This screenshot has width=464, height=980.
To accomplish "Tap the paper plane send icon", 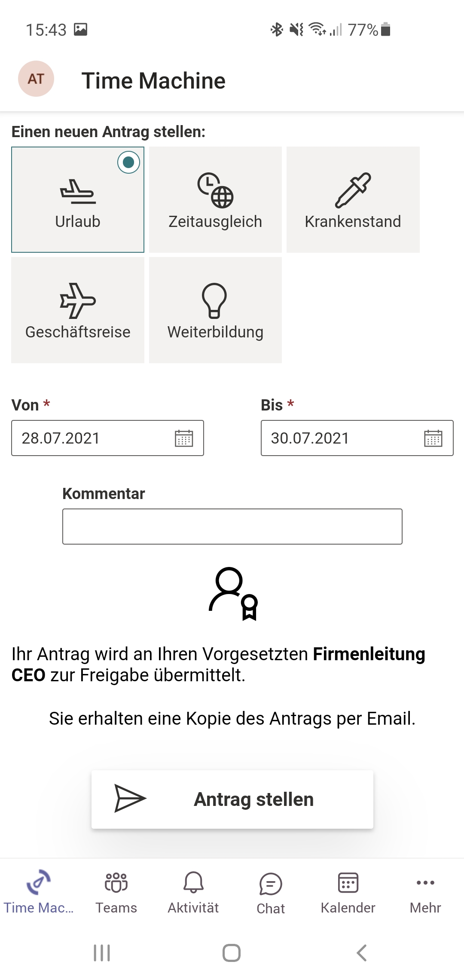I will [130, 799].
